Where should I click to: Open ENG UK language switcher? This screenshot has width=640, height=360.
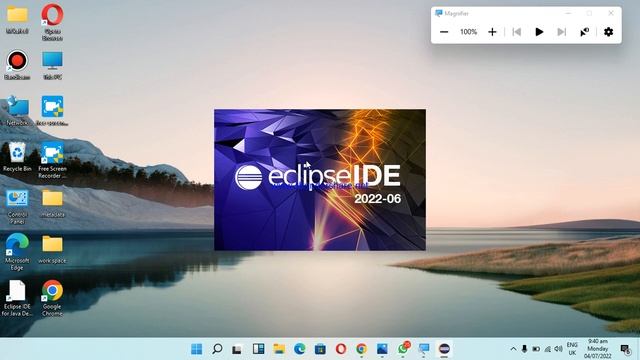click(572, 349)
